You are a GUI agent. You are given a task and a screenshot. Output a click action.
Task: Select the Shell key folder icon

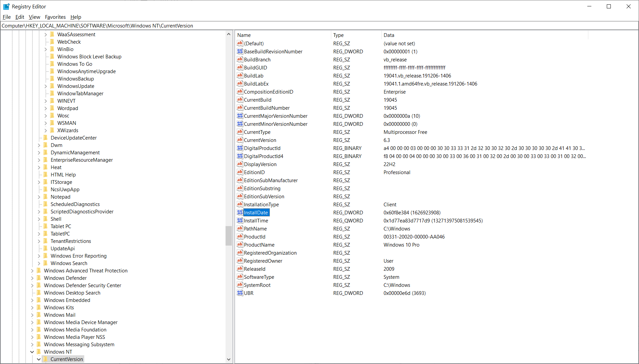[45, 219]
